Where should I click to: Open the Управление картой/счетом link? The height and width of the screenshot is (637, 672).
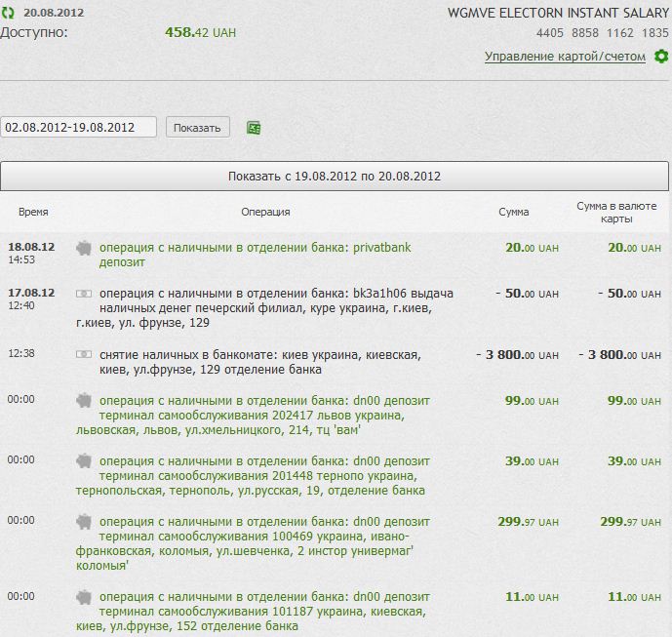565,57
